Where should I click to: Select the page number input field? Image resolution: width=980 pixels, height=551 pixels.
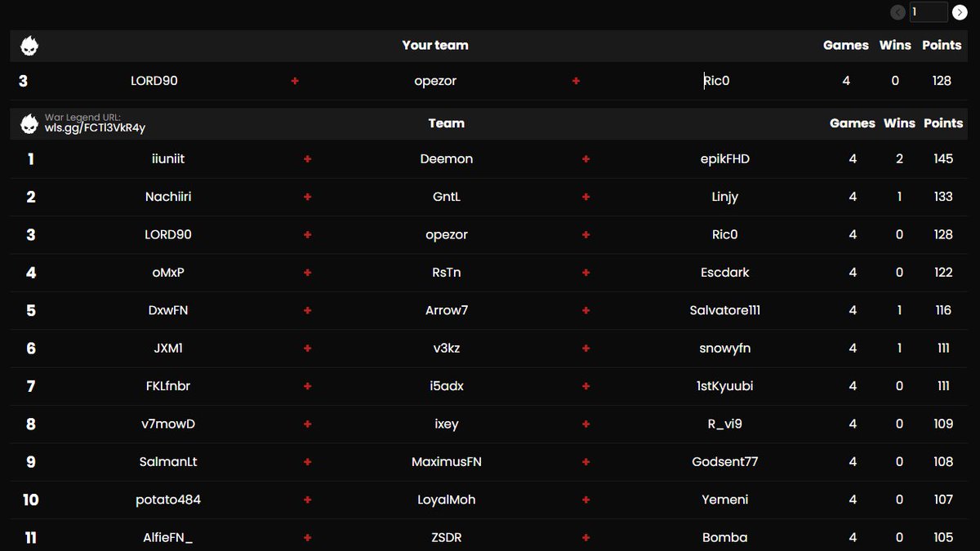[929, 12]
